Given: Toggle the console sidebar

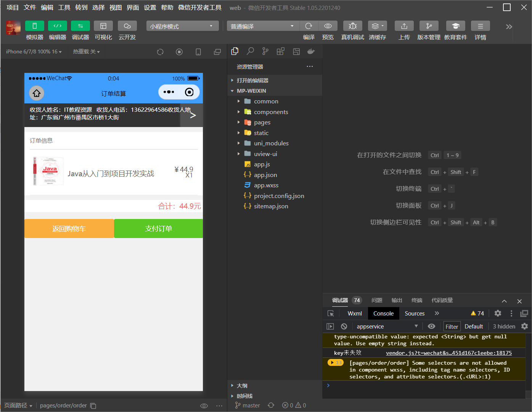Looking at the screenshot, I should tap(330, 326).
